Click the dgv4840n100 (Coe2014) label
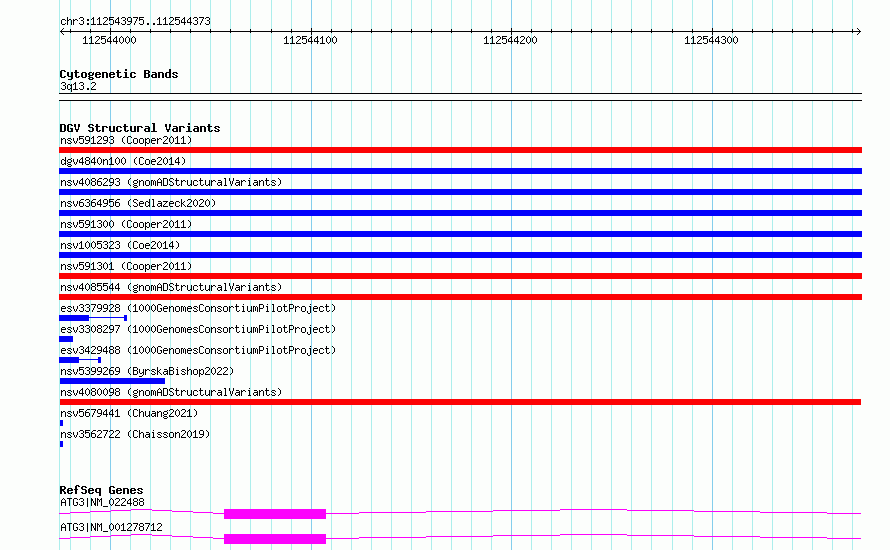 point(123,161)
